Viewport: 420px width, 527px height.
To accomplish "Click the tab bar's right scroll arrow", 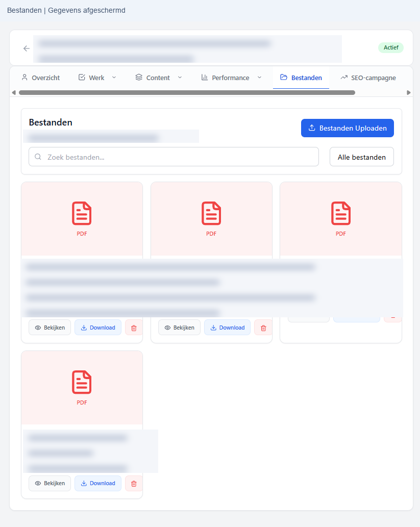I will point(409,92).
